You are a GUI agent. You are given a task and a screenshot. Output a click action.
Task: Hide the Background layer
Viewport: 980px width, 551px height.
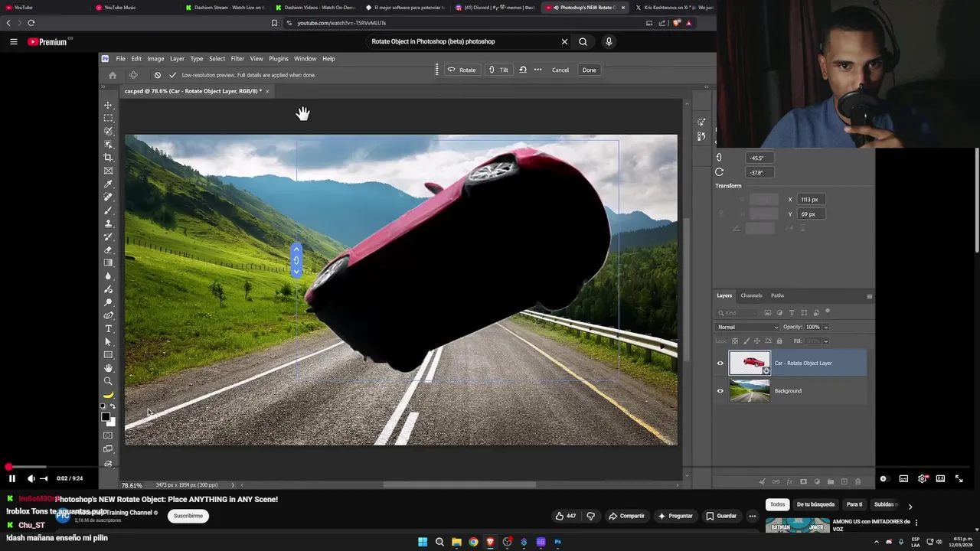coord(720,391)
